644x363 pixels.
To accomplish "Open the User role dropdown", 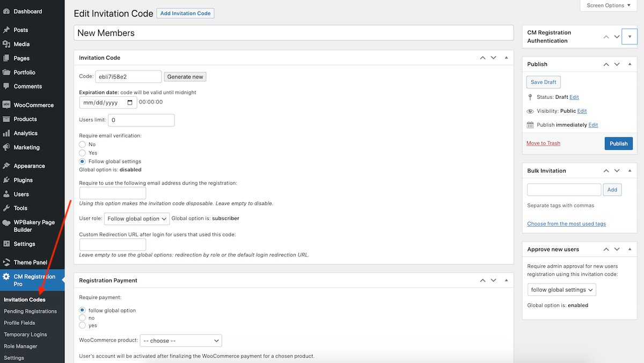I will 137,219.
